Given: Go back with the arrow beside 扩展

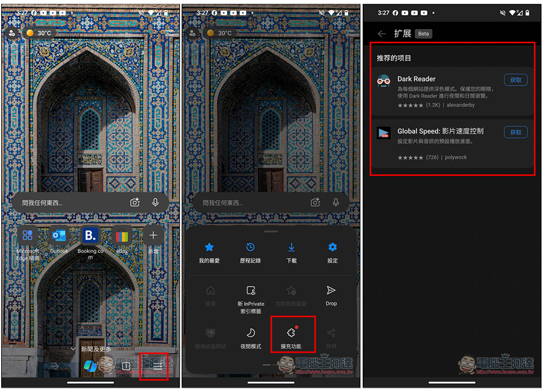Looking at the screenshot, I should (x=382, y=34).
